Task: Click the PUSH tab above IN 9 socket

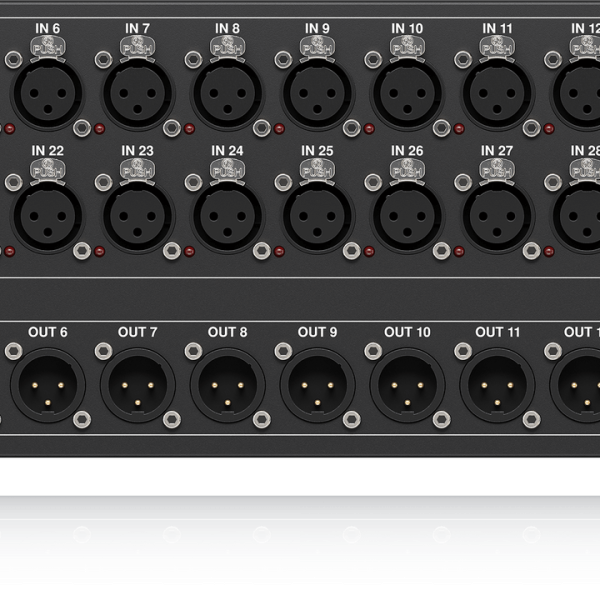Action: click(x=318, y=47)
